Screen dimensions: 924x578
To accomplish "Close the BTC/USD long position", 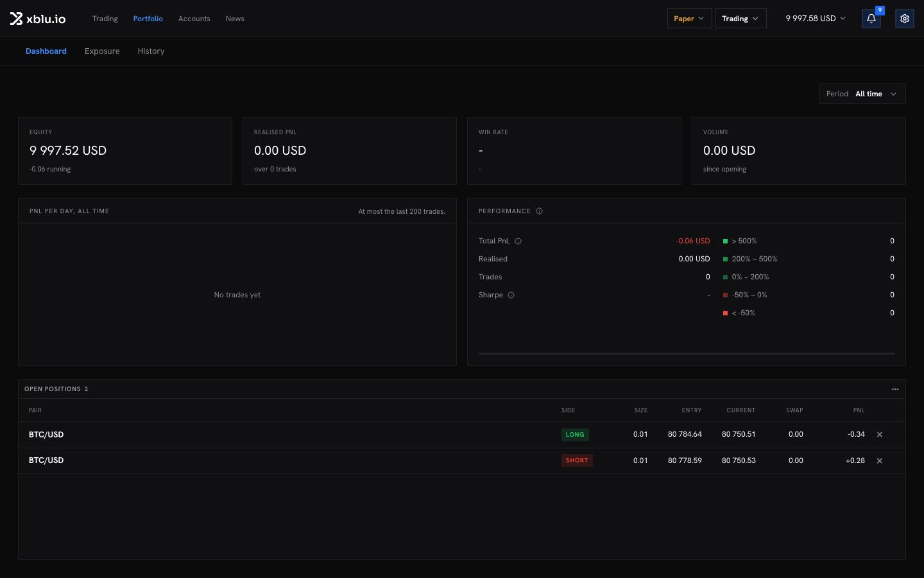I will pos(879,435).
